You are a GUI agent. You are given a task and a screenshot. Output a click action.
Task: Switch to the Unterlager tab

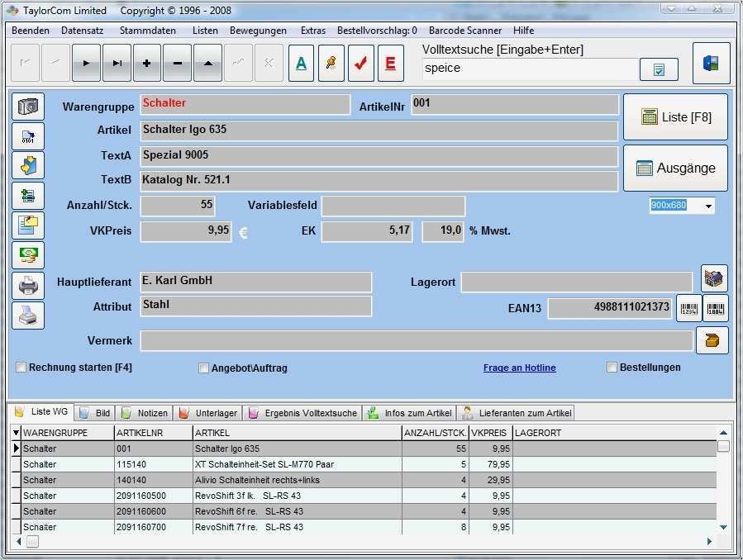(209, 413)
